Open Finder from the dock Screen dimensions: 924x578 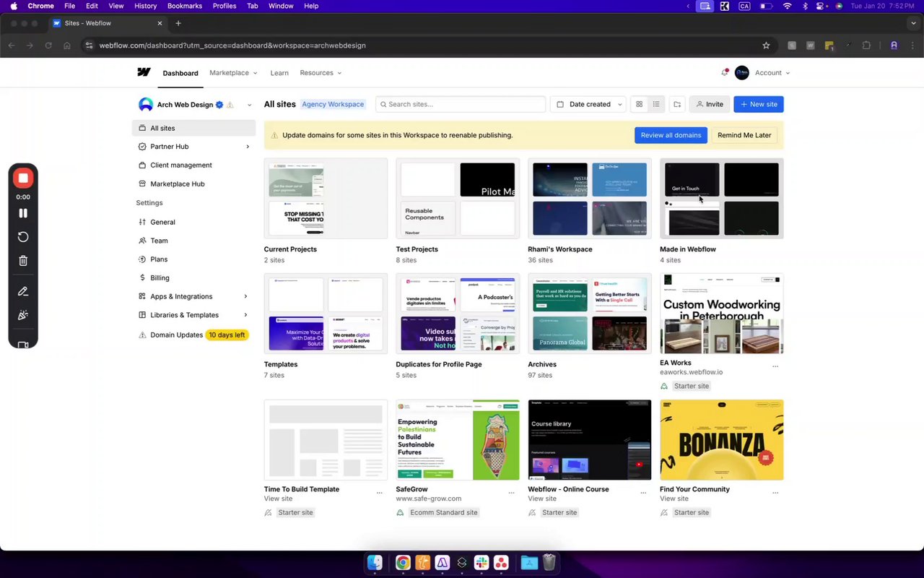coord(375,563)
